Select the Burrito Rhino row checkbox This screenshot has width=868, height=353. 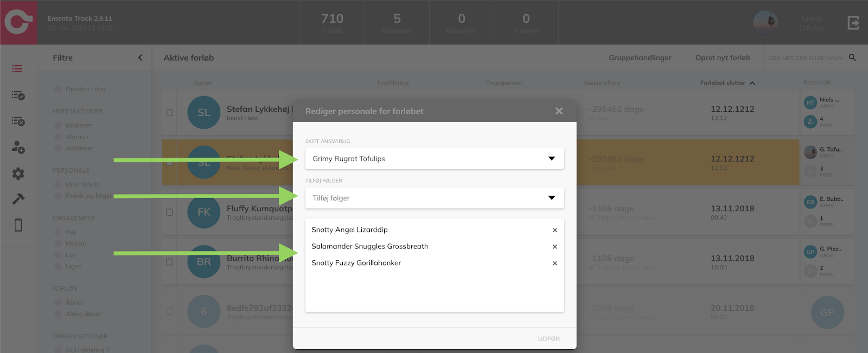169,262
